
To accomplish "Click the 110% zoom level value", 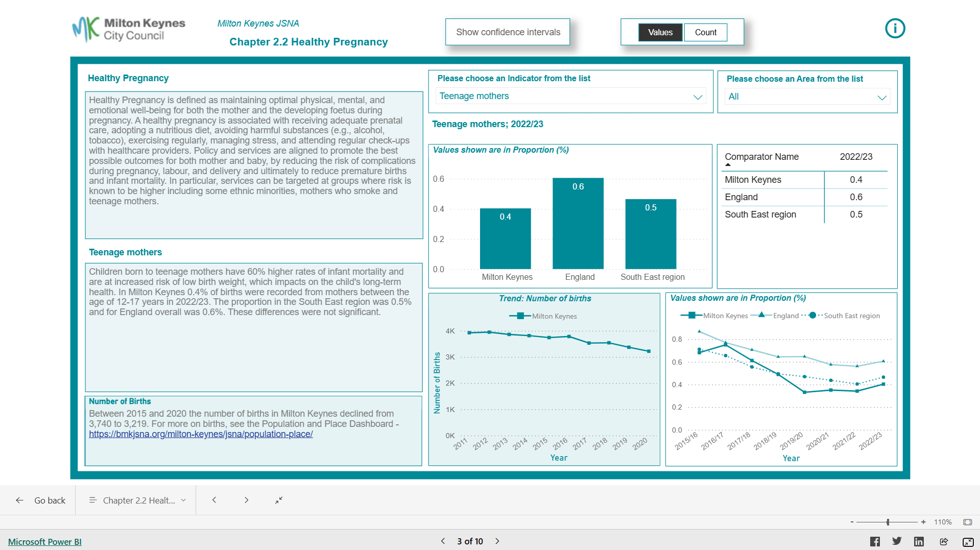I will click(x=943, y=522).
